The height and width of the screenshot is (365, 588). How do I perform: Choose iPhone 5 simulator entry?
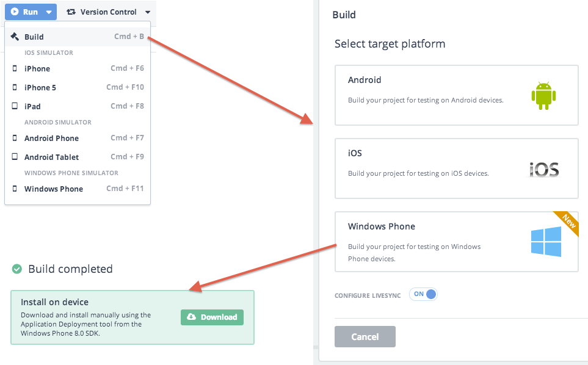click(78, 87)
